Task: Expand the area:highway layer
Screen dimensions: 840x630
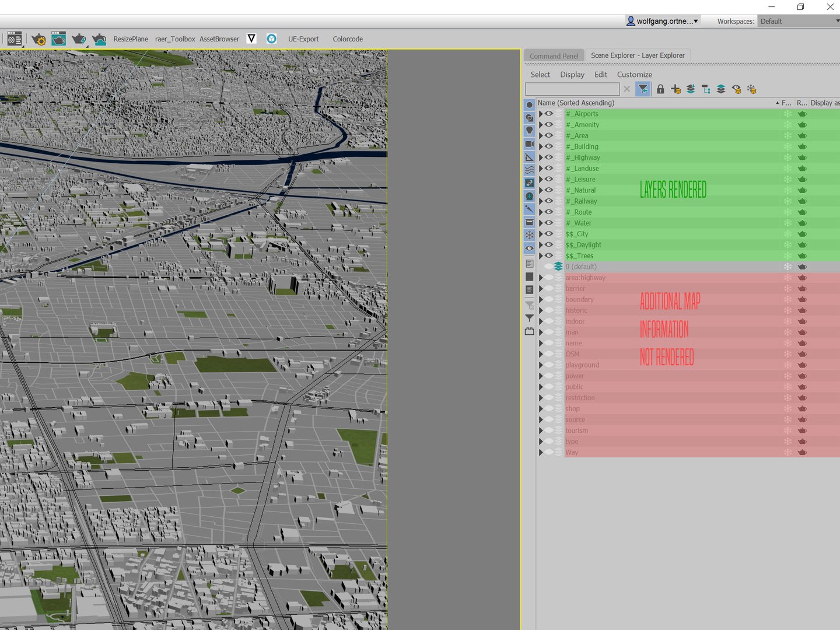Action: (541, 278)
